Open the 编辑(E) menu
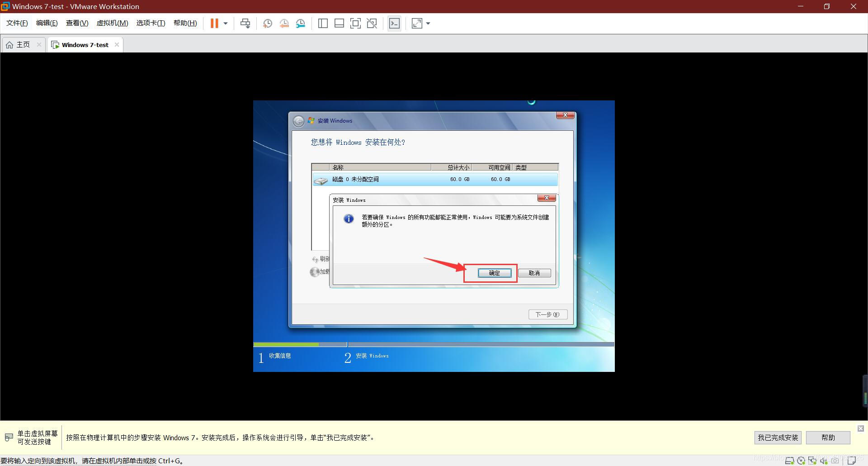Image resolution: width=868 pixels, height=466 pixels. tap(47, 23)
